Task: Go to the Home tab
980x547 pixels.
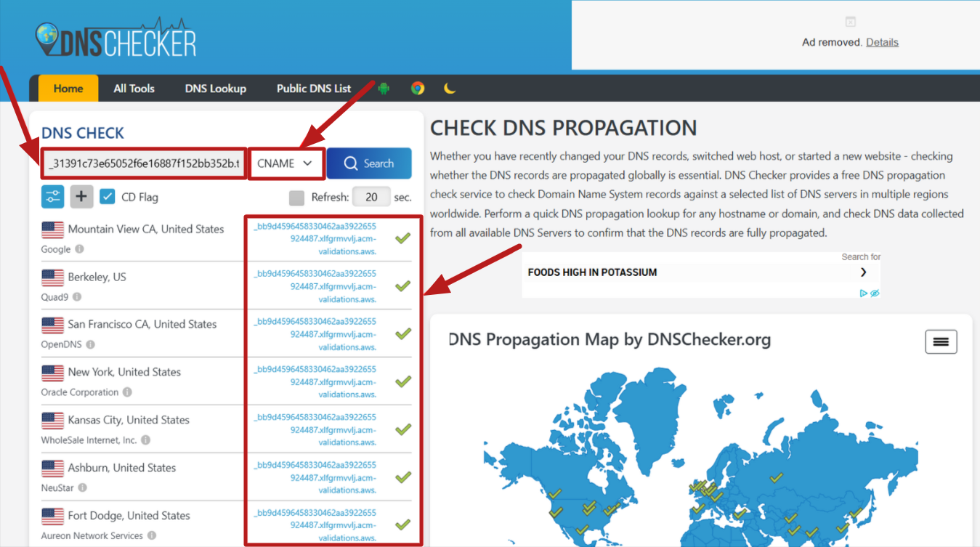Action: coord(68,89)
